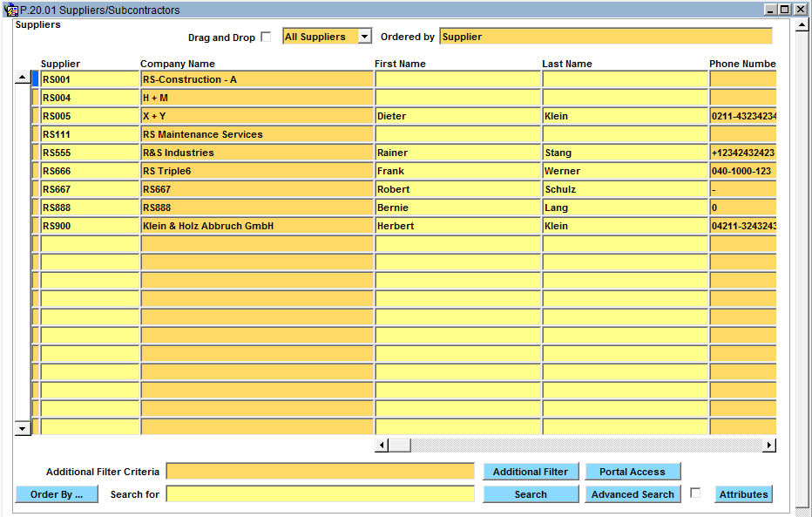Click company RS Maintenance Services
Viewport: 812px width, 517px height.
click(x=257, y=134)
